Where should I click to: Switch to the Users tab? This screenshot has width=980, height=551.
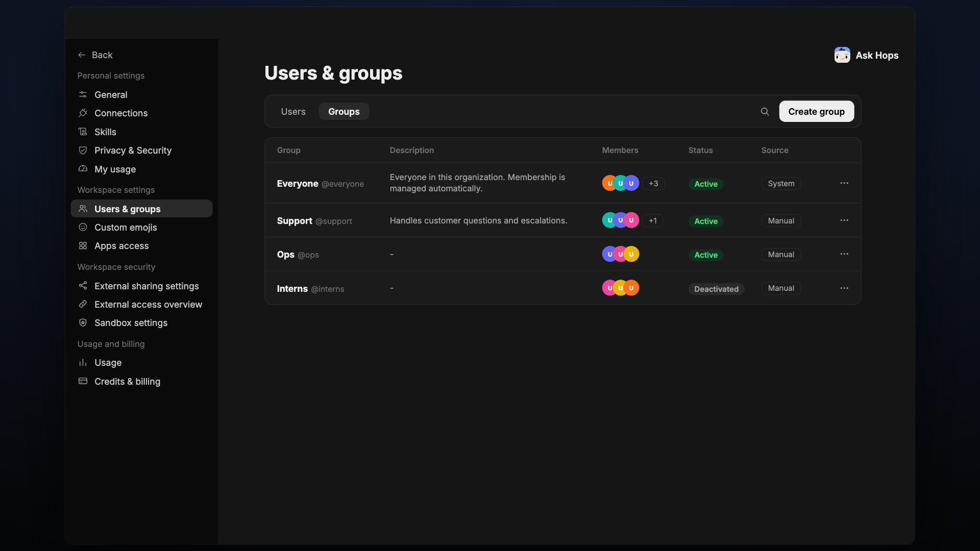point(293,111)
